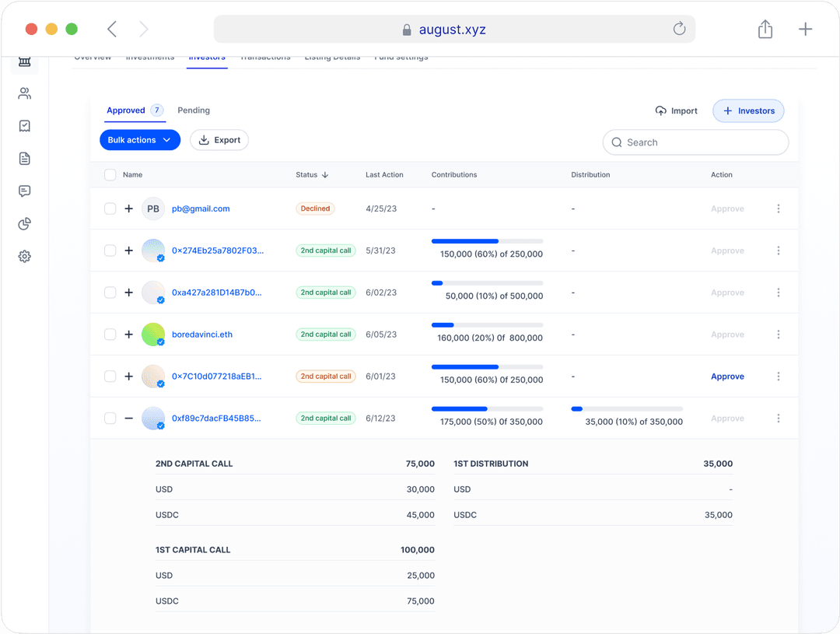The width and height of the screenshot is (840, 634).
Task: Open the settings gear icon in sidebar
Action: pyautogui.click(x=25, y=256)
